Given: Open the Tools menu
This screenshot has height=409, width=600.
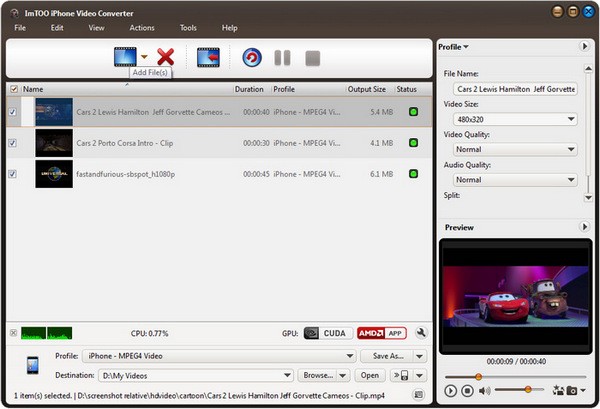Looking at the screenshot, I should pos(188,28).
